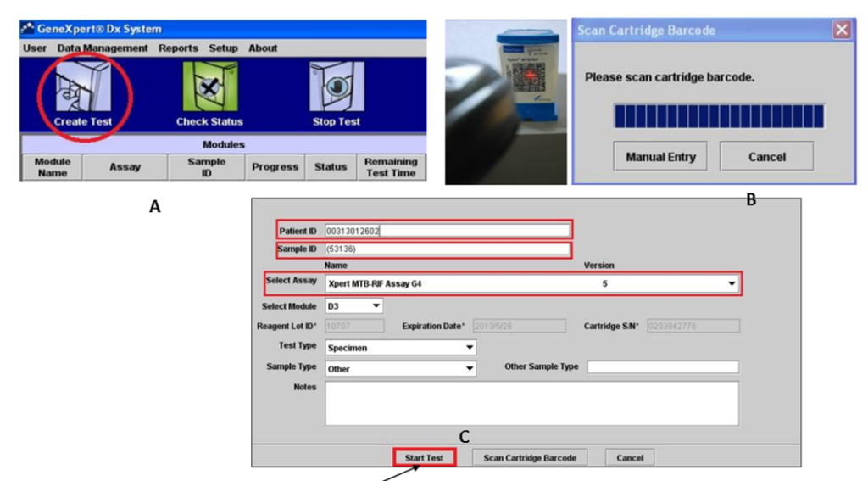Screen dimensions: 868x481
Task: Click inside the Notes text area
Action: click(x=531, y=404)
